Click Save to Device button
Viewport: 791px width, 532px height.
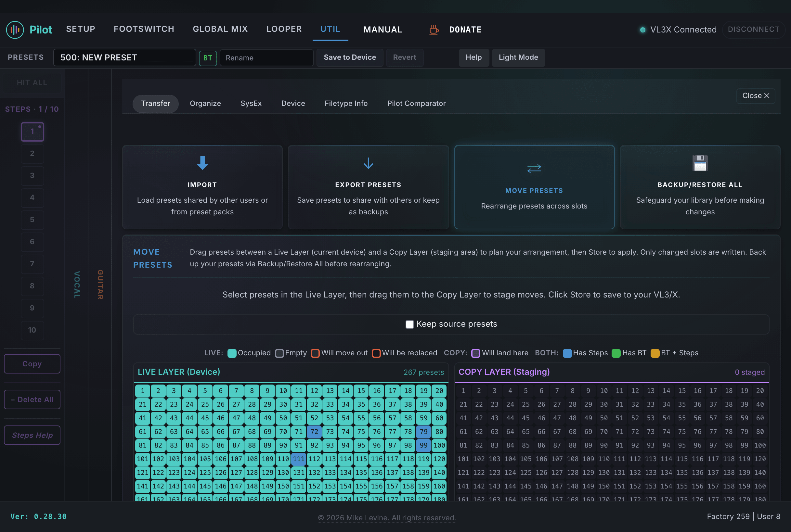click(350, 57)
